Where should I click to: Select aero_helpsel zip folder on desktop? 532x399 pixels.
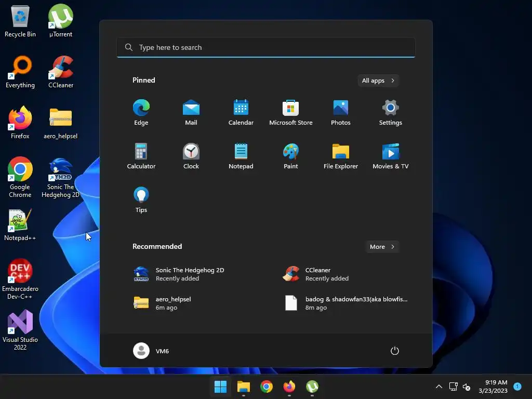(x=60, y=123)
